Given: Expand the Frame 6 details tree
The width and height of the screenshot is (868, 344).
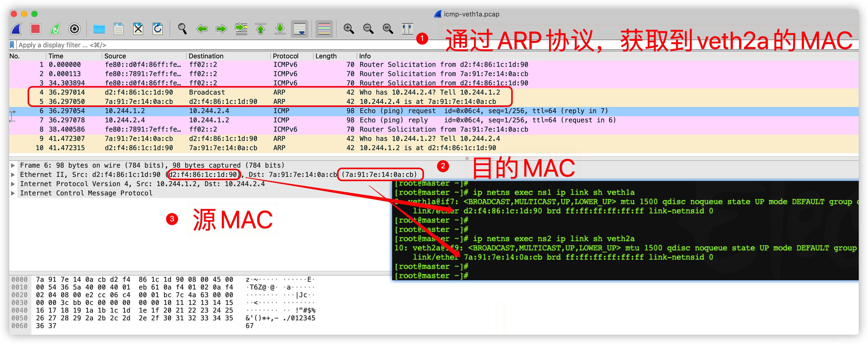Looking at the screenshot, I should (x=13, y=165).
